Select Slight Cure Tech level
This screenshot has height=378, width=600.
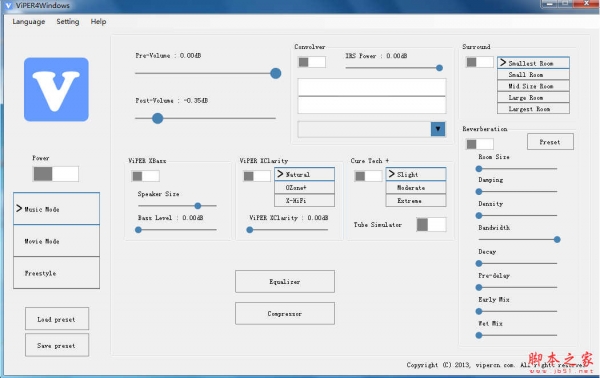coord(416,174)
